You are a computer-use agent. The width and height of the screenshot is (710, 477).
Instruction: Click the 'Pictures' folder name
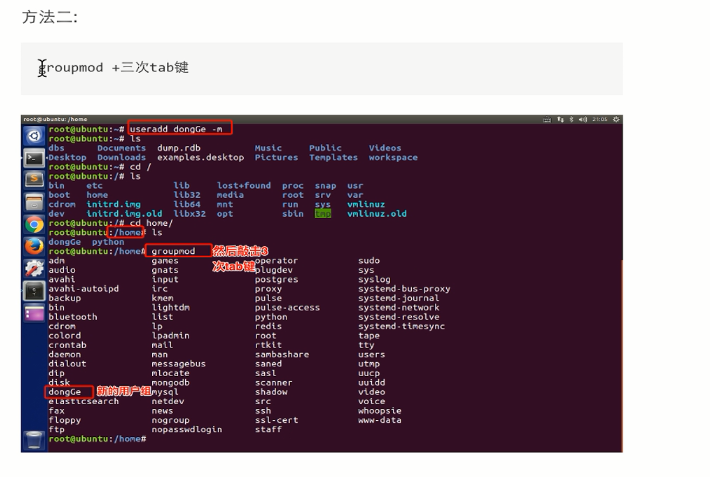276,158
